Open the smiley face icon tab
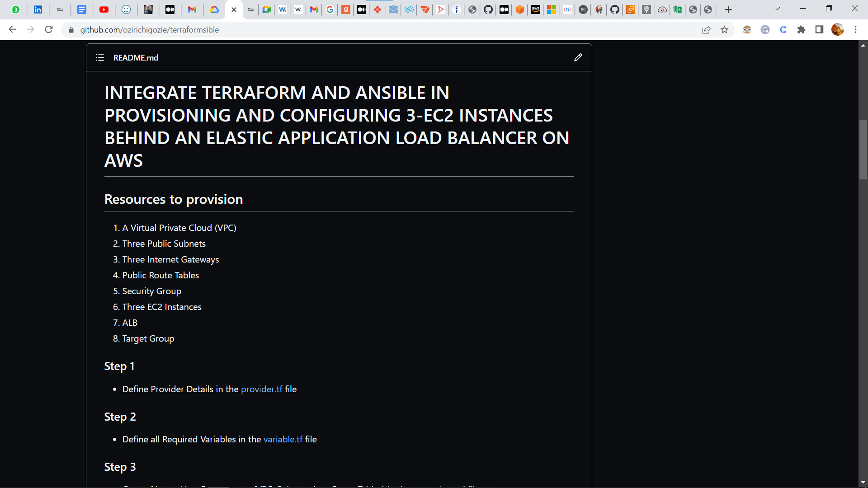Viewport: 868px width, 488px height. [x=126, y=9]
